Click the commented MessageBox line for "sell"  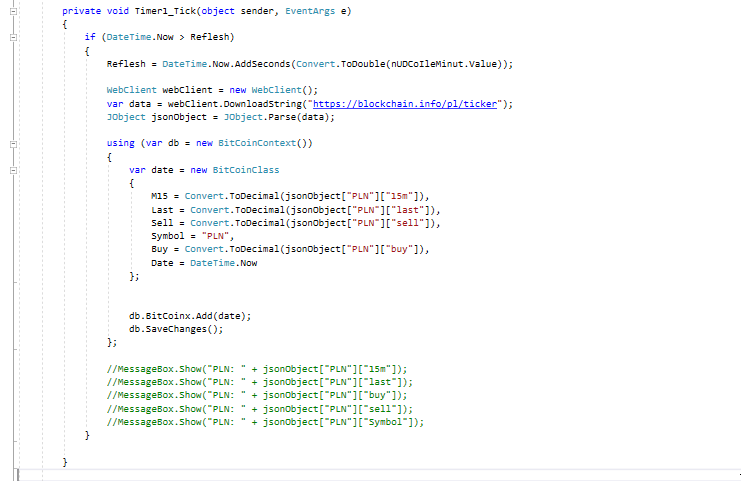point(259,409)
